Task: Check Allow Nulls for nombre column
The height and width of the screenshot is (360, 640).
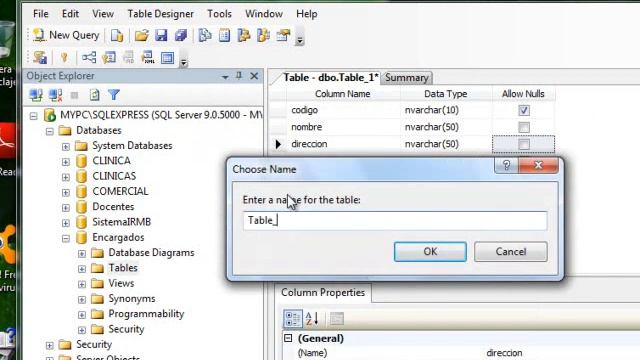Action: coord(524,127)
